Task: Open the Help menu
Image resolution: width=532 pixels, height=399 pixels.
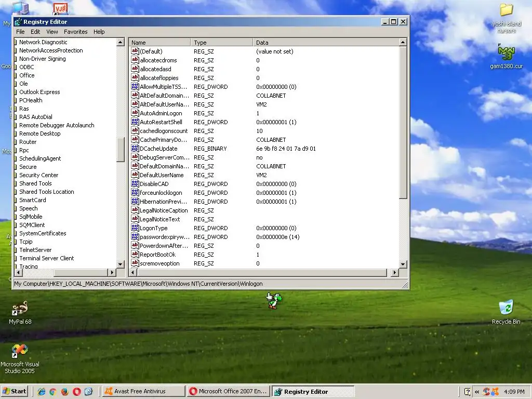Action: click(99, 32)
